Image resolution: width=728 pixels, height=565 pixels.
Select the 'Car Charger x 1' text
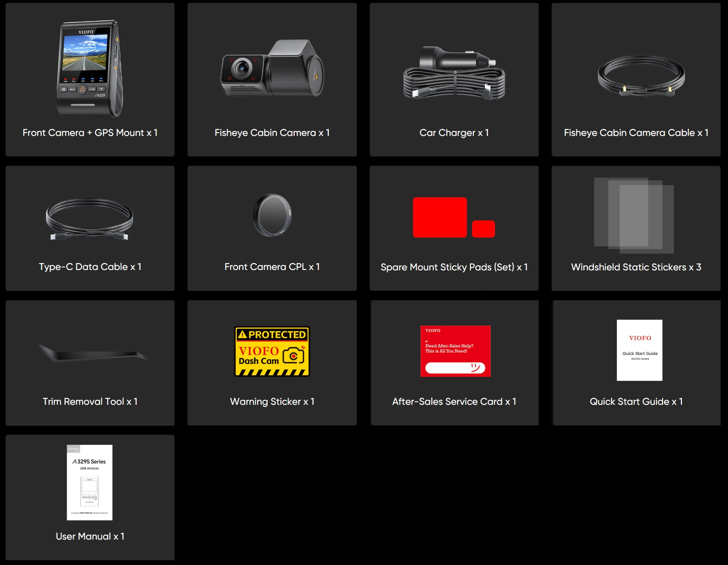point(454,132)
